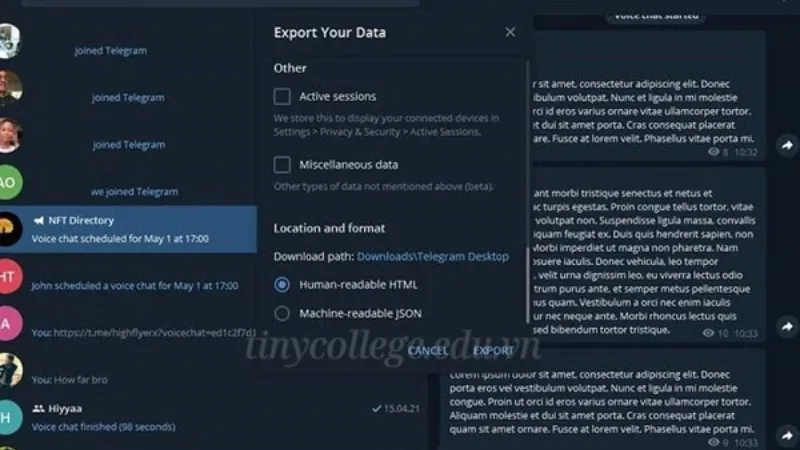The width and height of the screenshot is (800, 450).
Task: Select Human-readable HTML format
Action: (x=282, y=285)
